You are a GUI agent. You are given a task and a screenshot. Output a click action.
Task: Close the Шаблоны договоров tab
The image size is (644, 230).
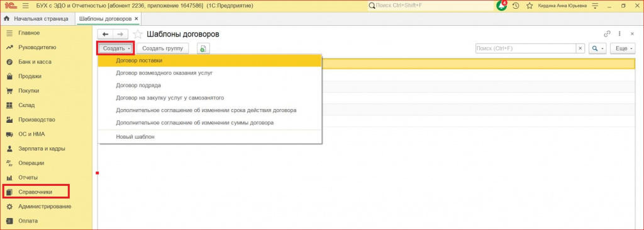[136, 19]
